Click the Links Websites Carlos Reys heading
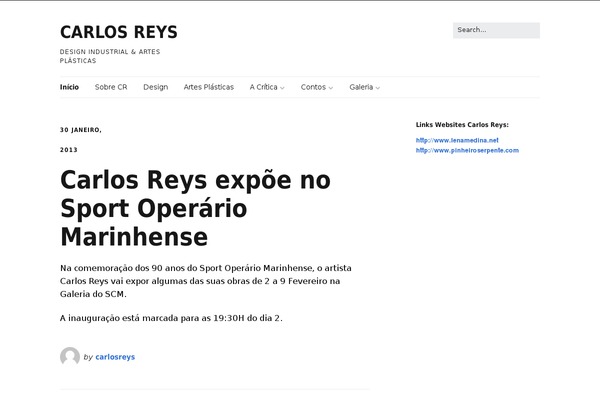Screen dimensions: 600x400 [462, 125]
